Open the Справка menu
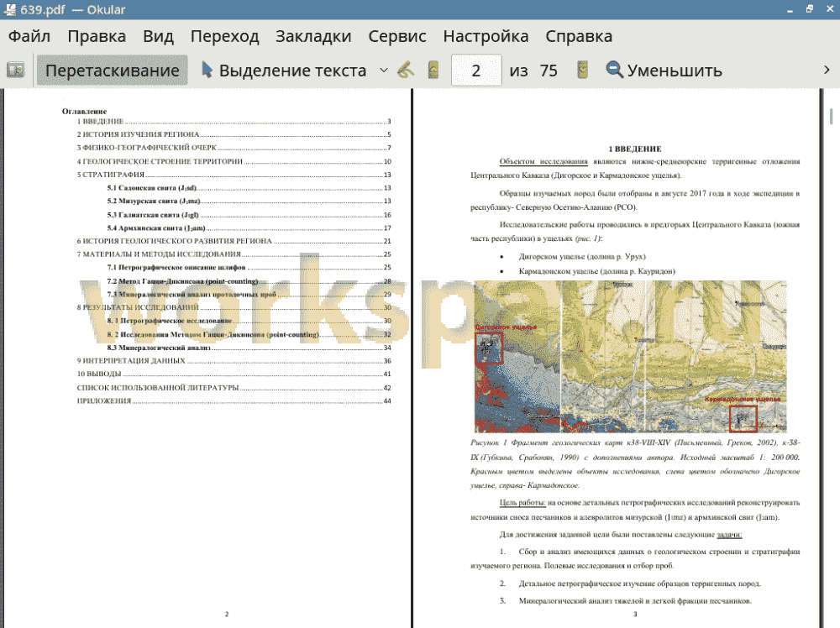The image size is (840, 628). tap(579, 36)
